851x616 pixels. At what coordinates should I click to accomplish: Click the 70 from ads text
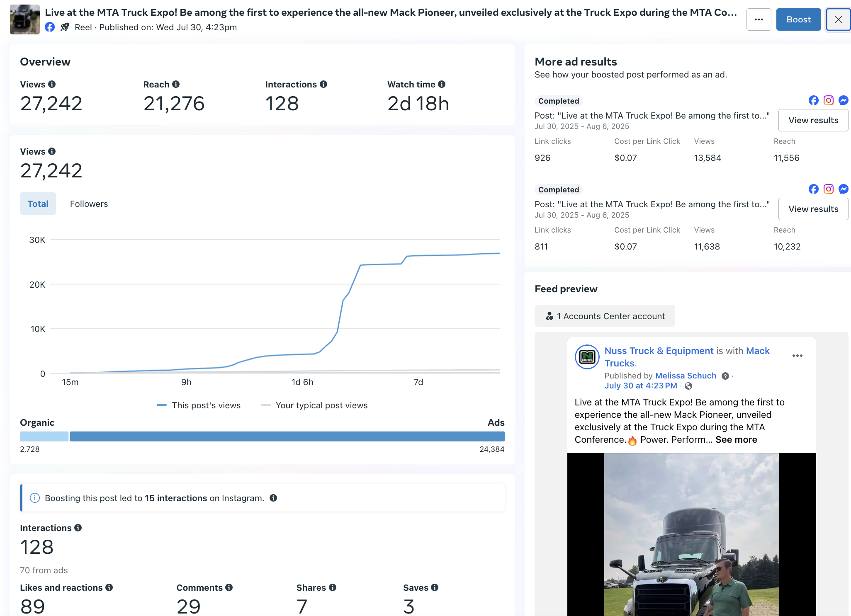[x=44, y=570]
